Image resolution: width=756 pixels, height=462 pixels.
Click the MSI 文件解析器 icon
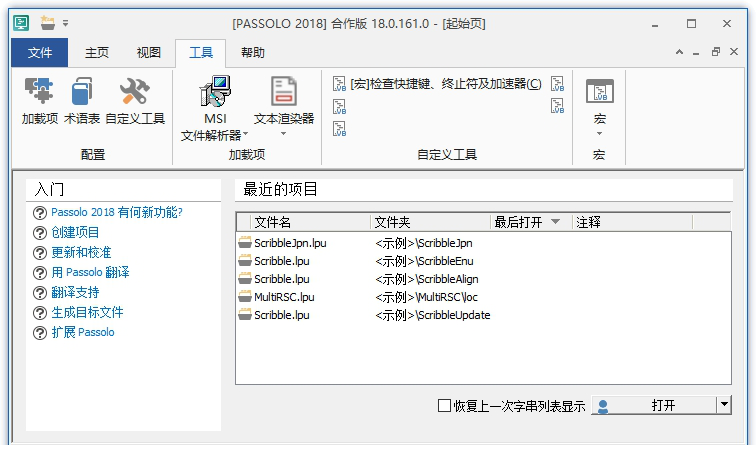pyautogui.click(x=215, y=91)
